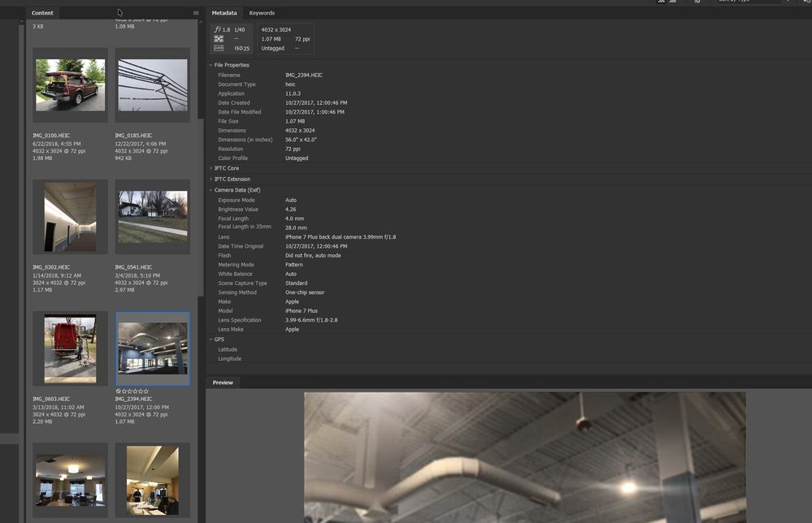
Task: Click Lens Specification value 3.99-6.6mm f/1.8-2.8
Action: 311,320
